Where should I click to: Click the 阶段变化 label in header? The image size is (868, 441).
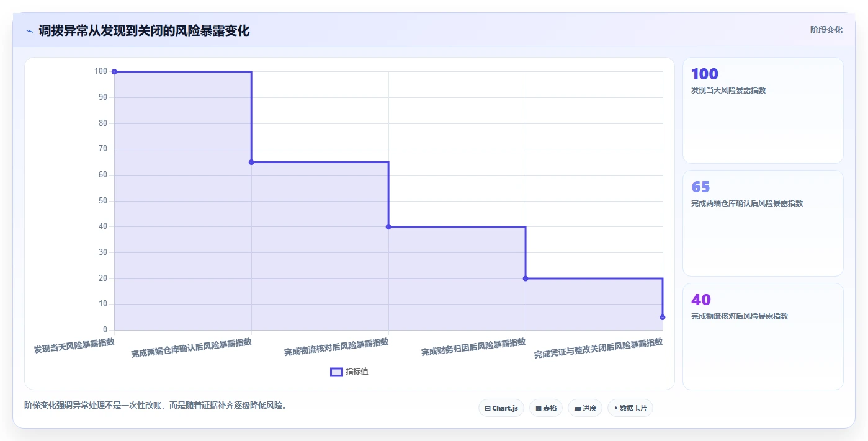[x=826, y=30]
